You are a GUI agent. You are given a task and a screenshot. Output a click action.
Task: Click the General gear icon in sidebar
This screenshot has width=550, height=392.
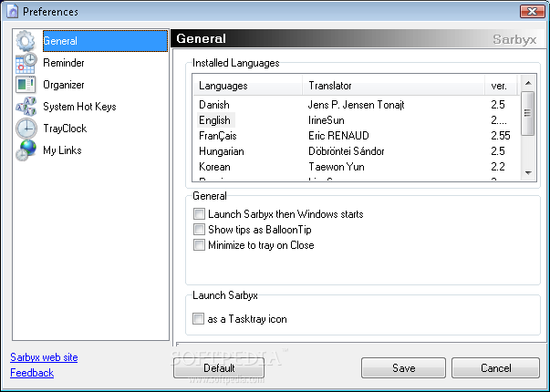point(26,41)
